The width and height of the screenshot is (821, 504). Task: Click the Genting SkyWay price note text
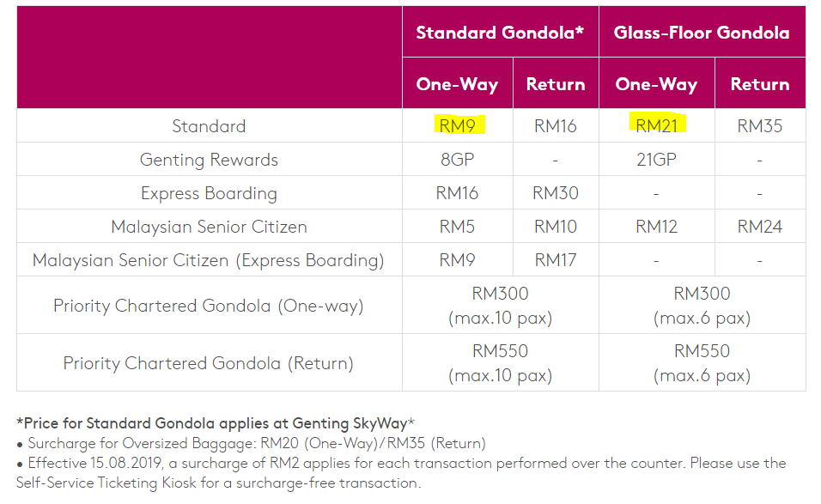(216, 423)
